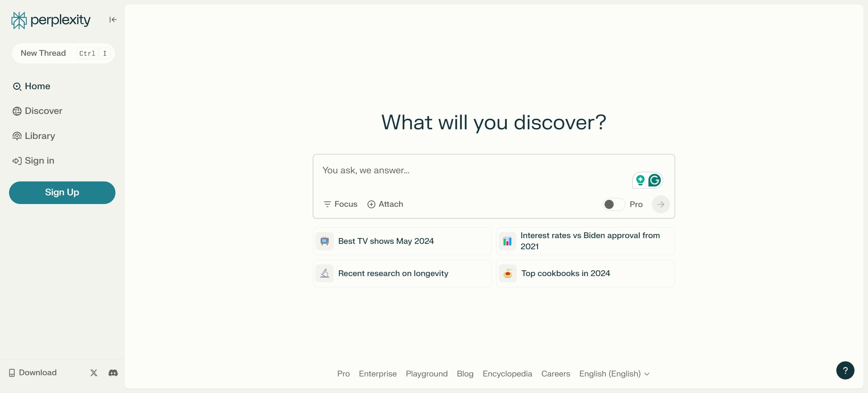Click the Sign Up button
Screen dimensions: 868x393
(x=62, y=193)
